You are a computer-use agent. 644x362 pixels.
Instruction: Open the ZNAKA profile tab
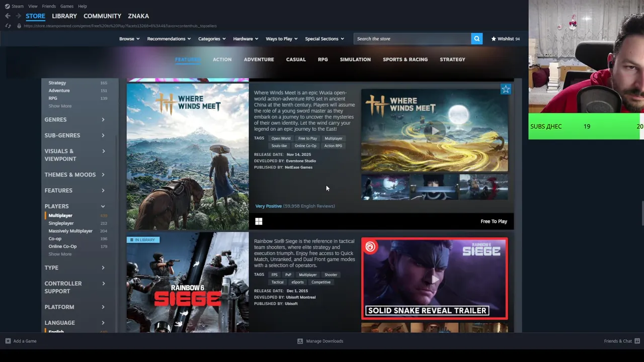coord(138,16)
